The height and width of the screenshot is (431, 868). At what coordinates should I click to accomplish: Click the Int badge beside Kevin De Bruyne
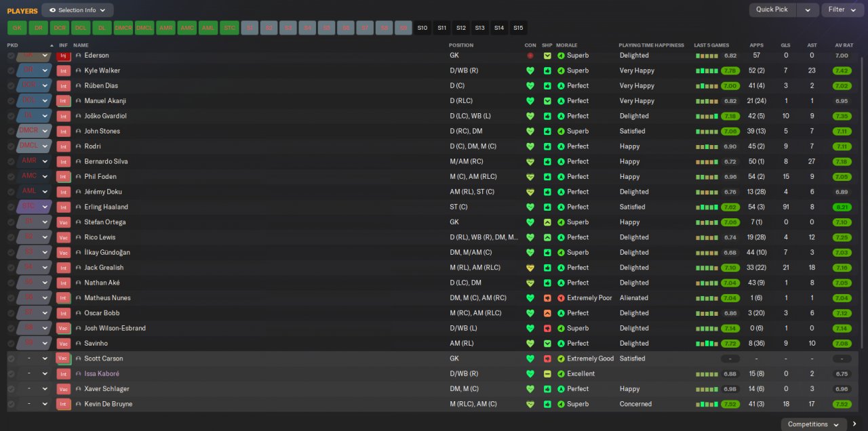(x=64, y=404)
